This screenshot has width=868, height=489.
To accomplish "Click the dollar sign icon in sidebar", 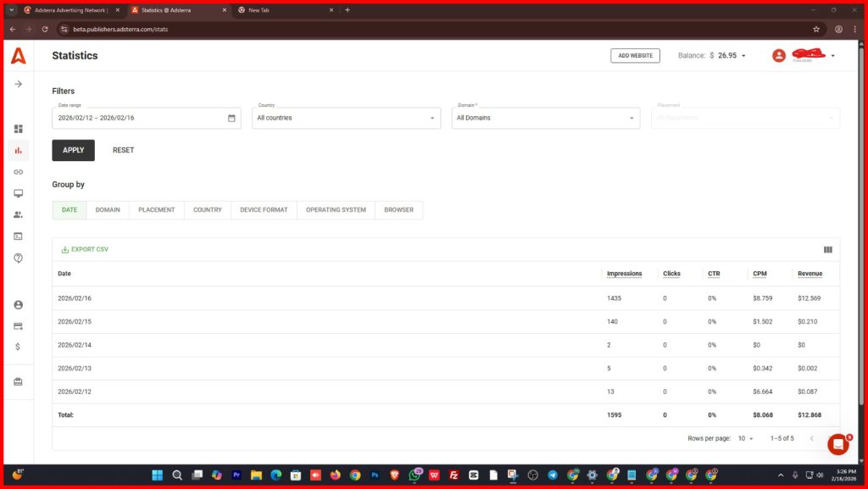I will pos(18,347).
